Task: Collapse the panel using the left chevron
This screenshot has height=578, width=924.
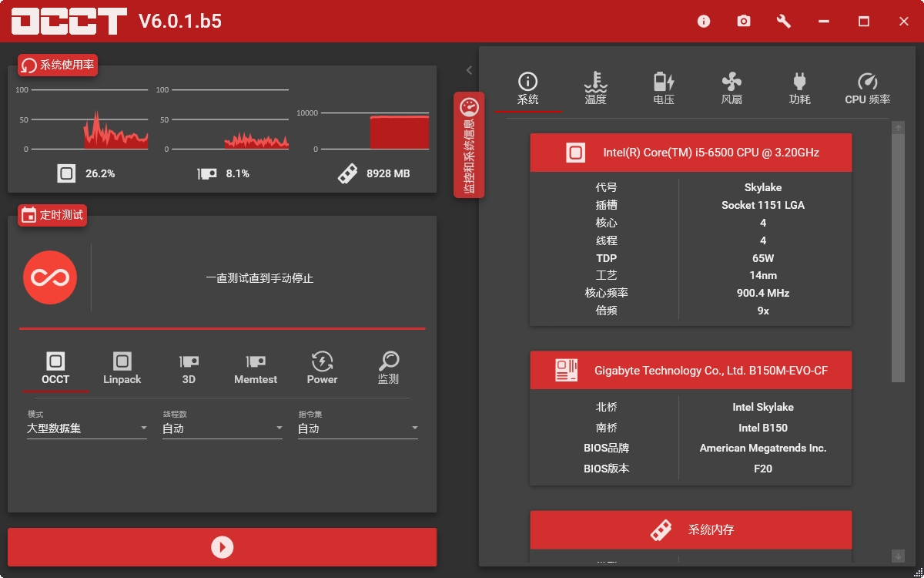Action: (x=470, y=69)
